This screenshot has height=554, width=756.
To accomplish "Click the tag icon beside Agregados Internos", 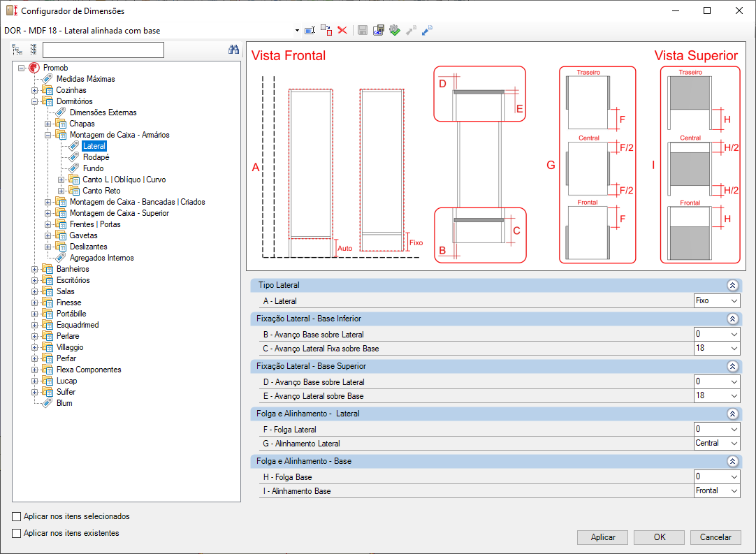I will pyautogui.click(x=61, y=258).
